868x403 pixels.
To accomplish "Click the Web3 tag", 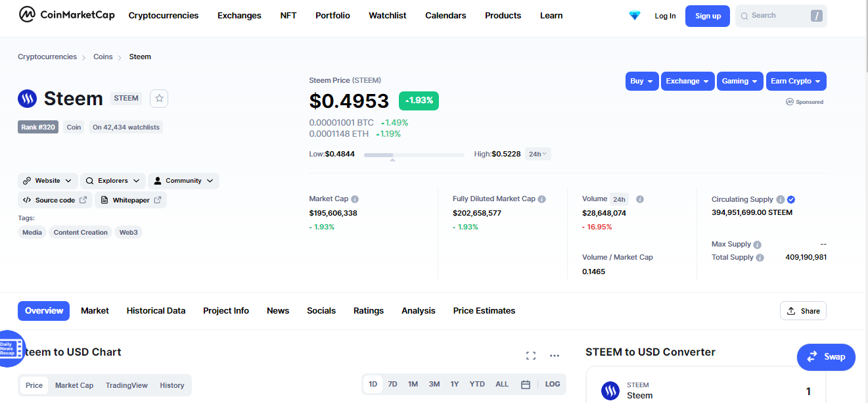I will pos(129,232).
